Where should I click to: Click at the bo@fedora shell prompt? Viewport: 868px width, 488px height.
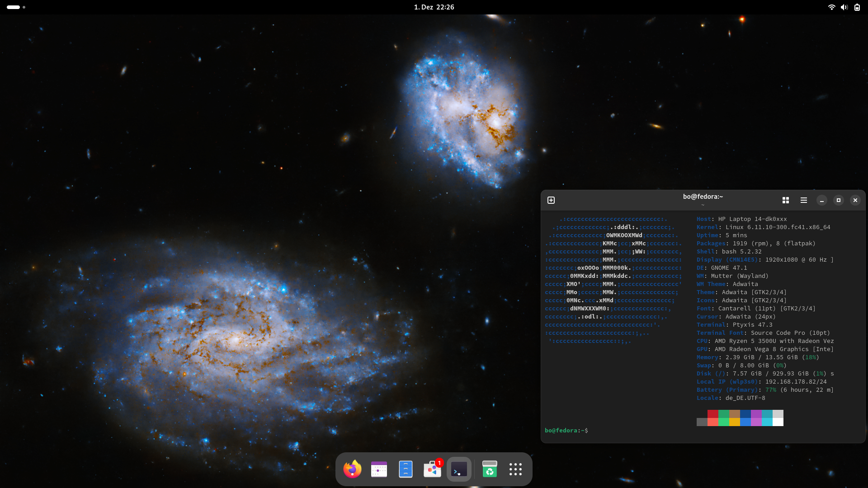coord(566,431)
